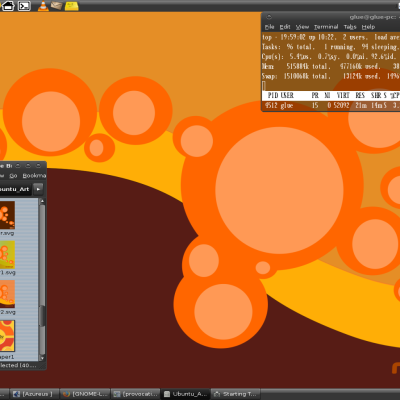Image resolution: width=400 pixels, height=400 pixels.
Task: Click the Tasks summary line in terminal
Action: pos(331,47)
